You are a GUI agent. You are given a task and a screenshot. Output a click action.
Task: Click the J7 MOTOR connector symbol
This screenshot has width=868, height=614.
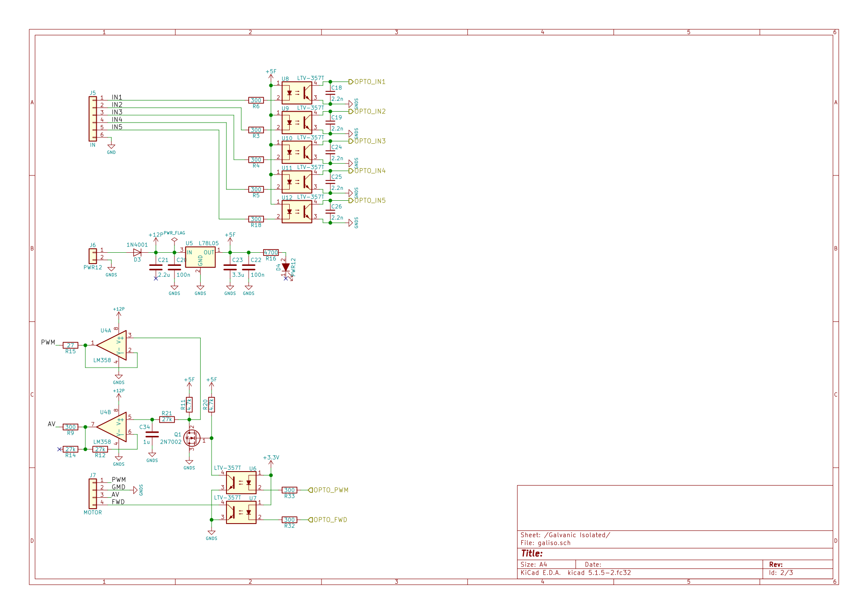[93, 494]
